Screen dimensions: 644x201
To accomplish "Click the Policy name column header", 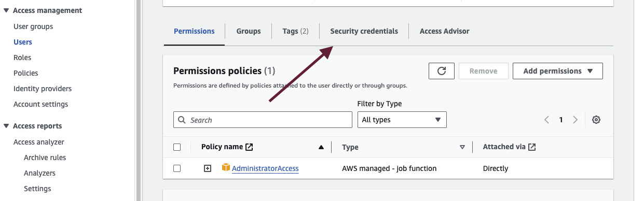I will point(222,147).
